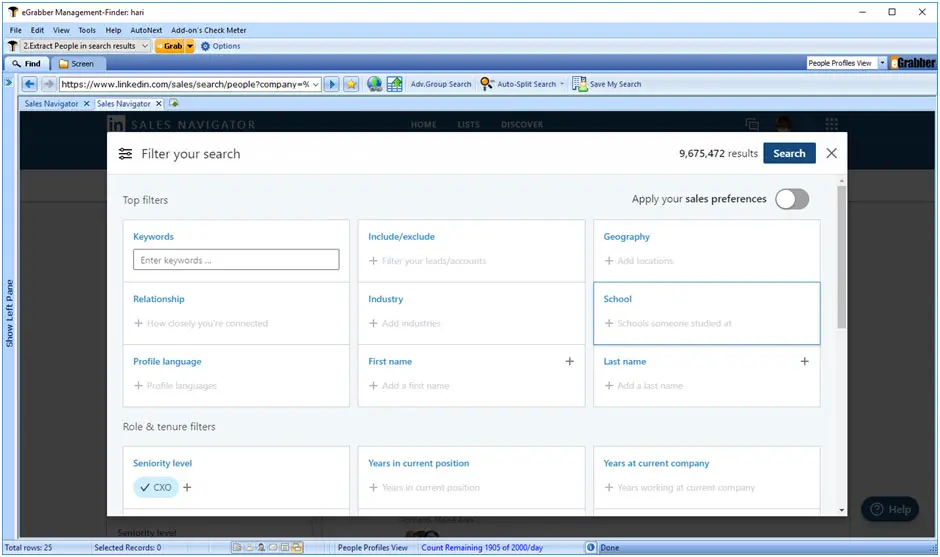Image resolution: width=940 pixels, height=557 pixels.
Task: Open the Options gear icon
Action: (205, 46)
